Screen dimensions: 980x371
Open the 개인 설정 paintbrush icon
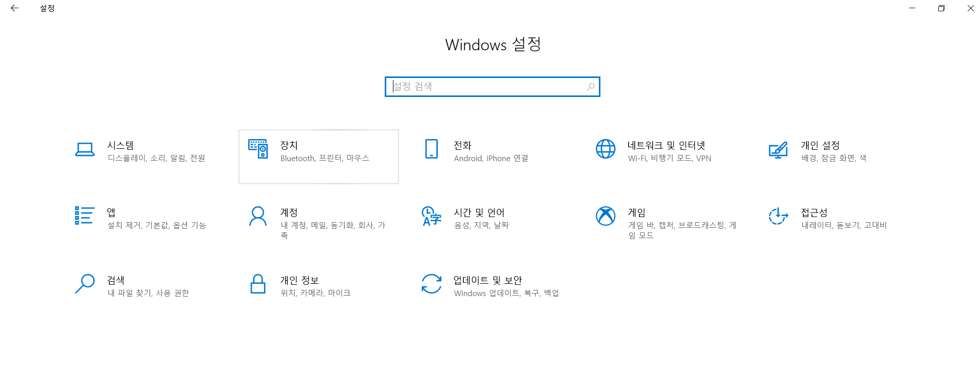pyautogui.click(x=778, y=150)
